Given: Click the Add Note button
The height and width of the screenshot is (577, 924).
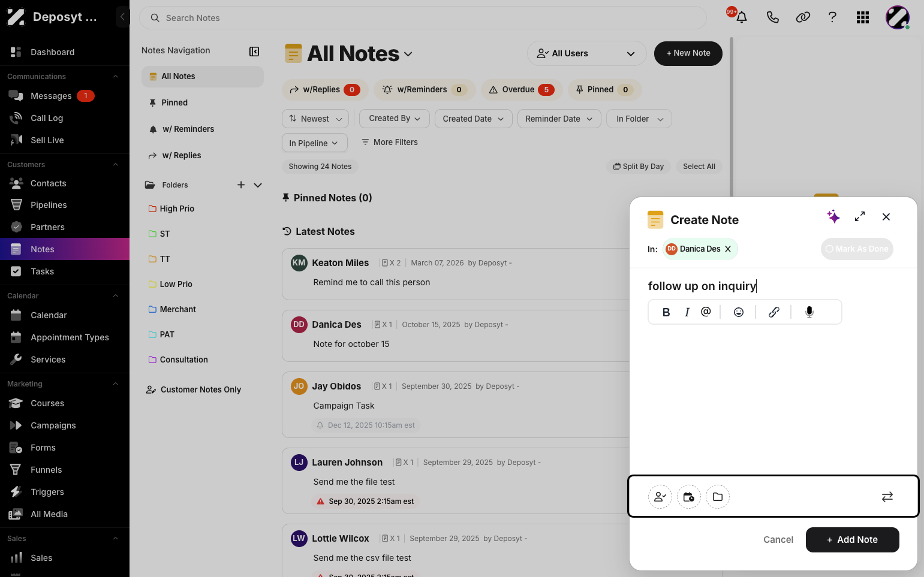Looking at the screenshot, I should pyautogui.click(x=852, y=540).
